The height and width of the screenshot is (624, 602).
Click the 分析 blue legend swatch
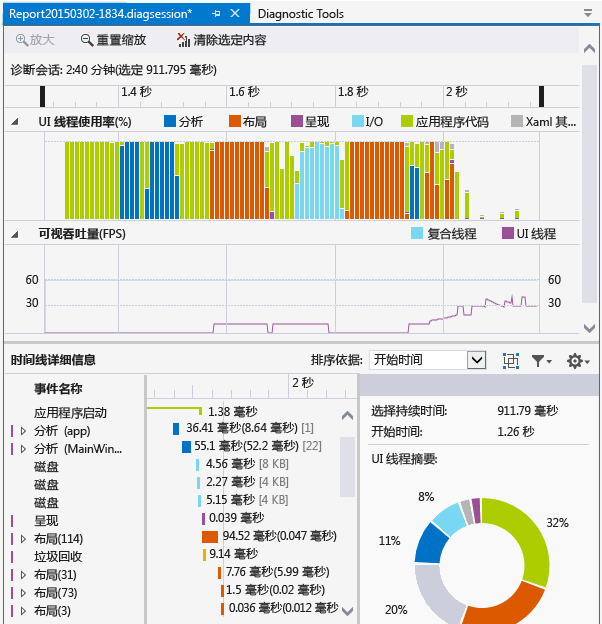[x=170, y=121]
